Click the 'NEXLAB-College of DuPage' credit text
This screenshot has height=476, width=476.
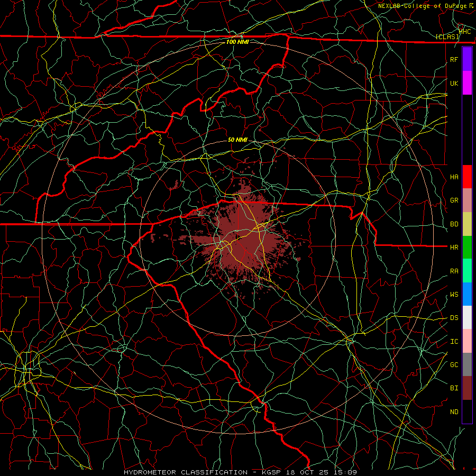point(423,6)
